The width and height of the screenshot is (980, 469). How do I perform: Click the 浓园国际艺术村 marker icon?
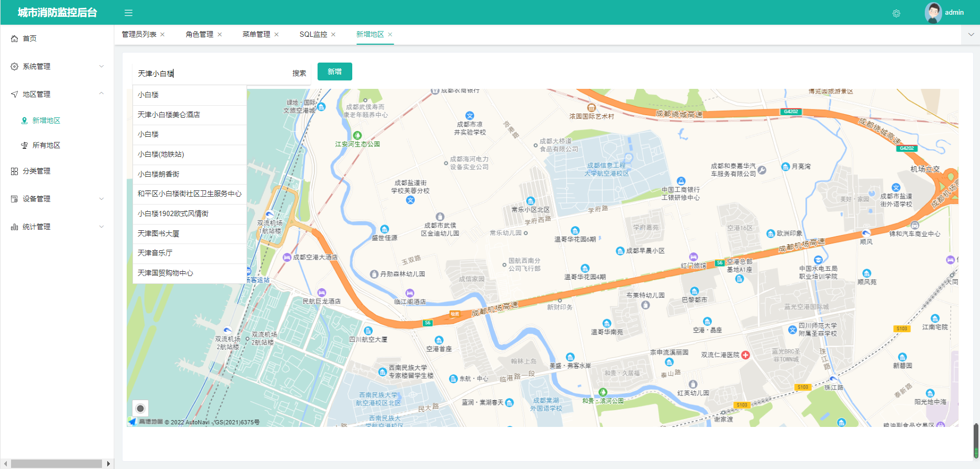coord(591,108)
